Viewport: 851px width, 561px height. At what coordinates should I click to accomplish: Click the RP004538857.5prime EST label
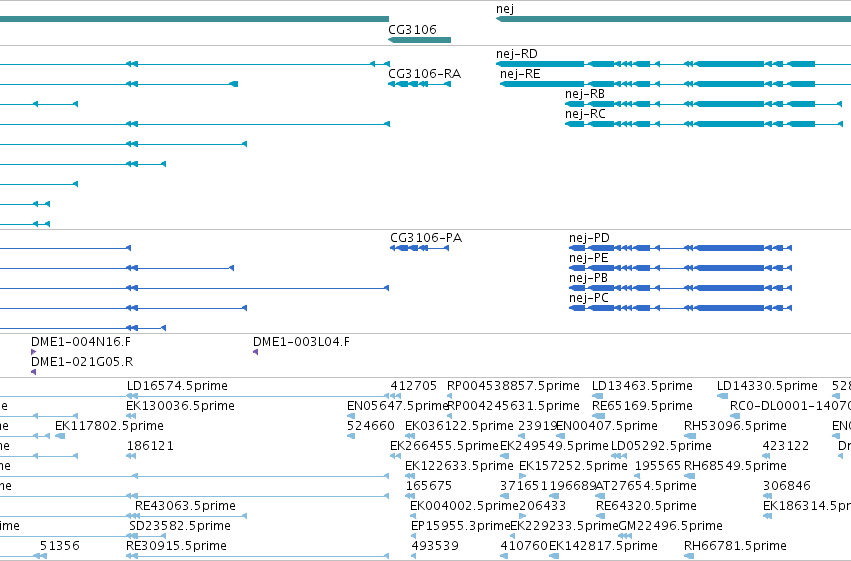tap(513, 386)
